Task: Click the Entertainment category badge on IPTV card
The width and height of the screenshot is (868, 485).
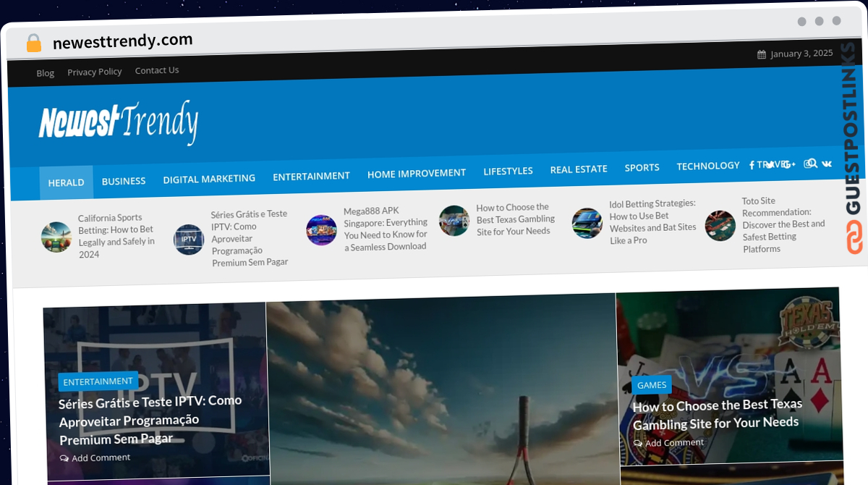Action: click(x=98, y=381)
